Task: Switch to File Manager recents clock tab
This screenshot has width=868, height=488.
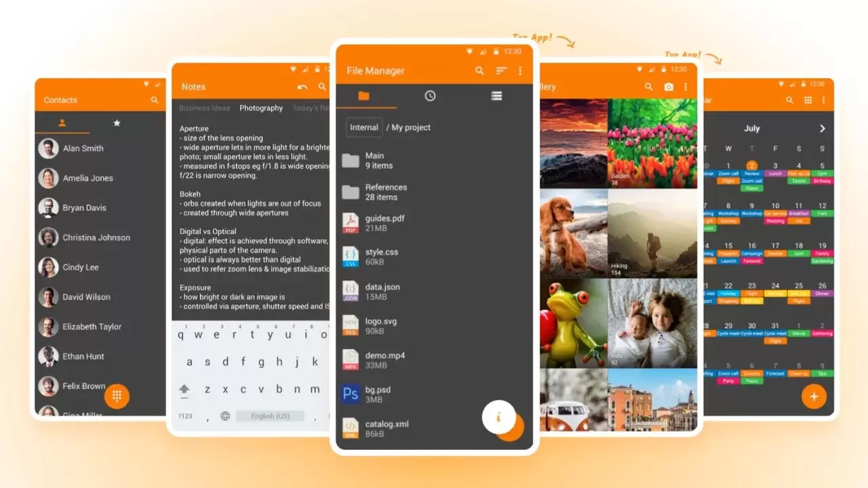Action: point(430,96)
